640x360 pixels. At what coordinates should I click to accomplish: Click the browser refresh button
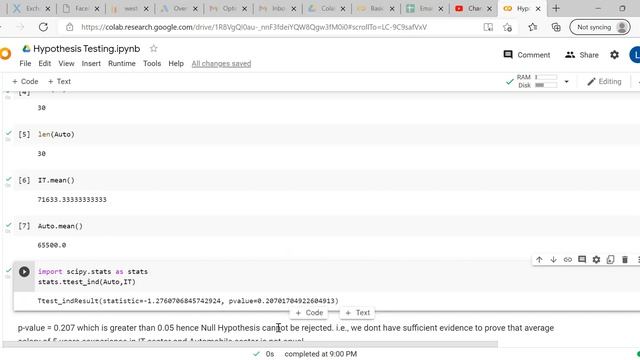tap(43, 27)
